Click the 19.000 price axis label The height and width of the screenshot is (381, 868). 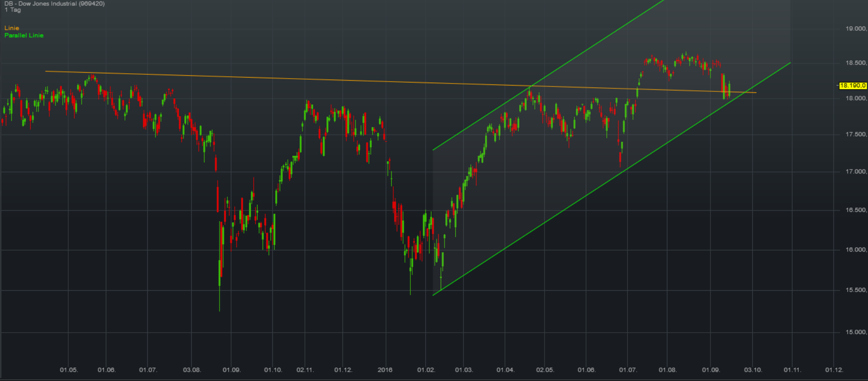(x=856, y=29)
